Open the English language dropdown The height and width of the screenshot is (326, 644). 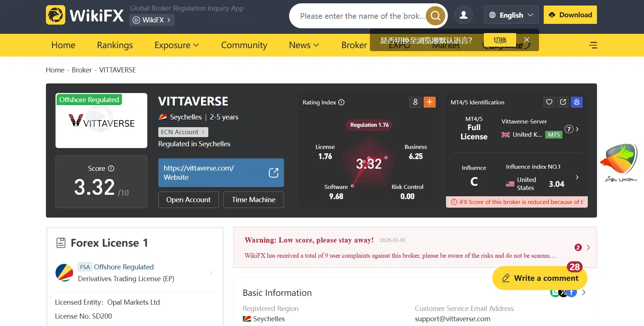point(511,15)
